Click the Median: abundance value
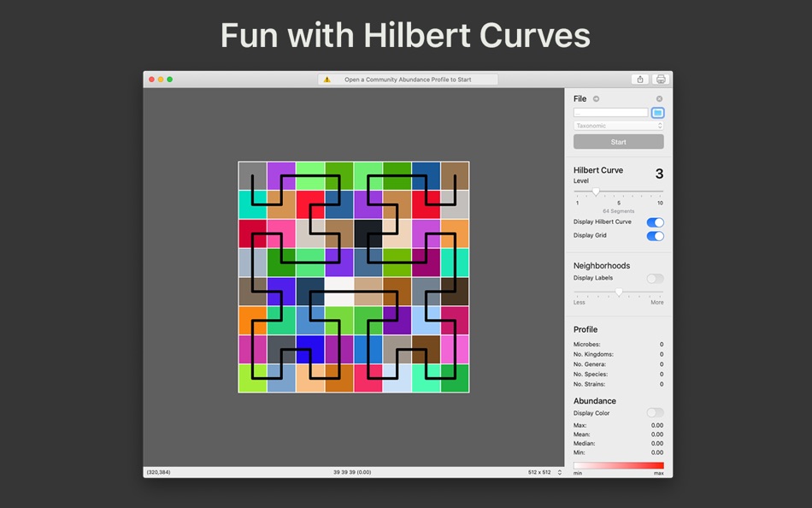 click(x=656, y=443)
